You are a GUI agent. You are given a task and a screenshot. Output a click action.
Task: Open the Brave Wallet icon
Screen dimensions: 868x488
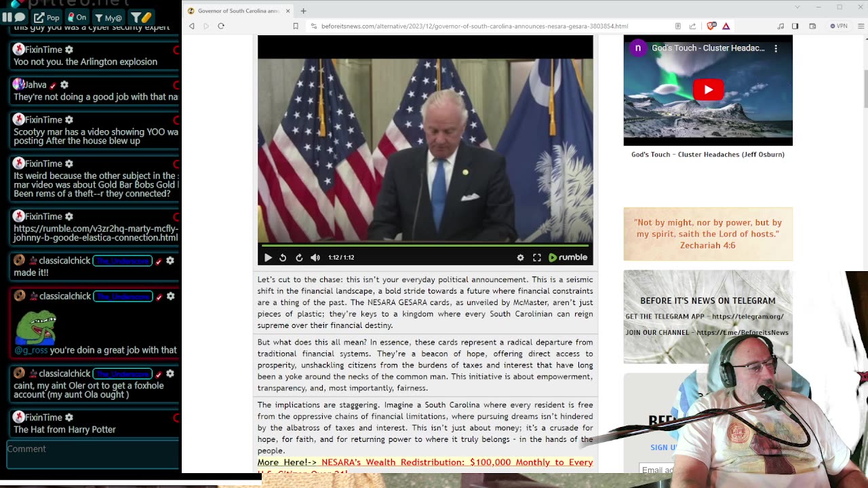pos(812,26)
